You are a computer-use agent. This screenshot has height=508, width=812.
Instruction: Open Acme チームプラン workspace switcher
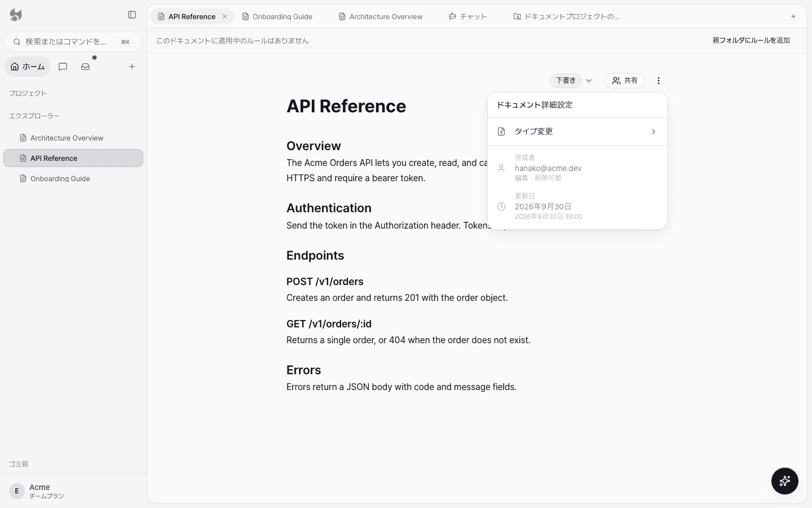73,491
